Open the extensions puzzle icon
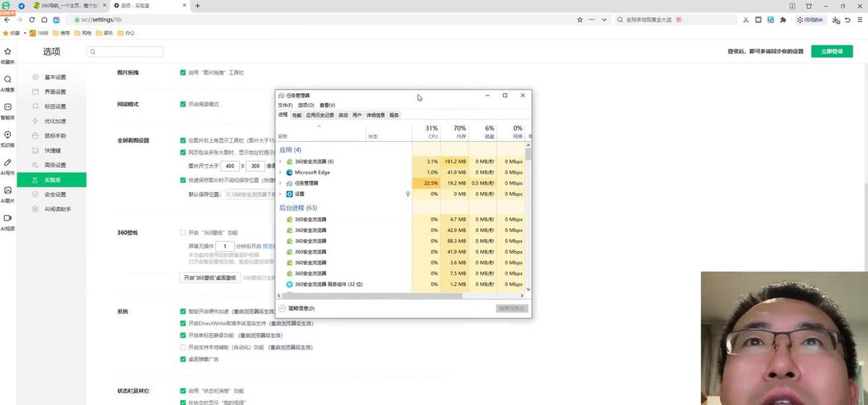This screenshot has width=868, height=405. coord(783,20)
